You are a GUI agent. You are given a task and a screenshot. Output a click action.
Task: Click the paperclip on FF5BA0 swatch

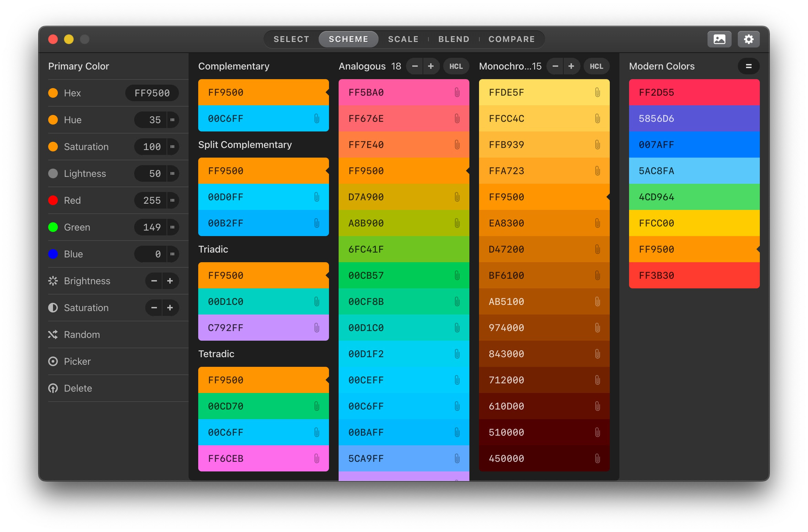[457, 92]
